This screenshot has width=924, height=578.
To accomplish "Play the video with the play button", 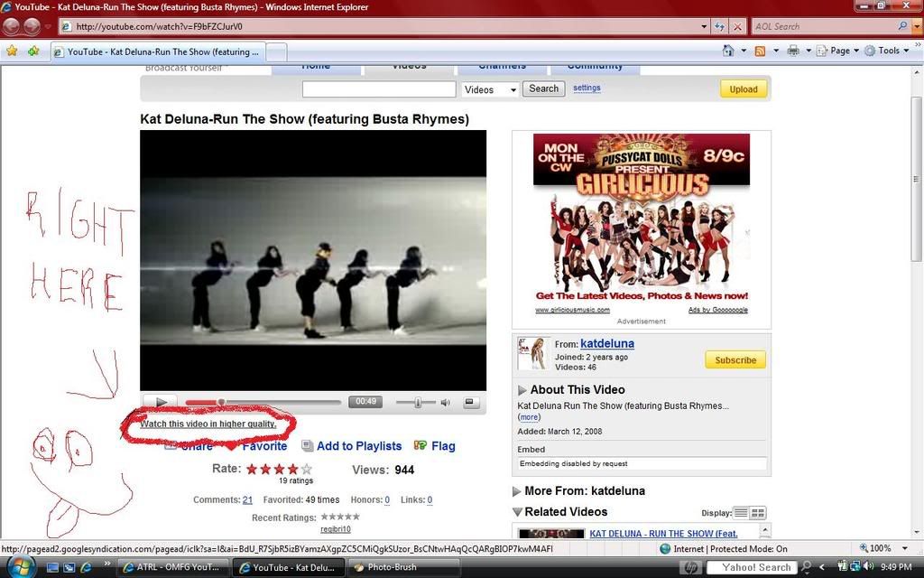I will pyautogui.click(x=161, y=402).
